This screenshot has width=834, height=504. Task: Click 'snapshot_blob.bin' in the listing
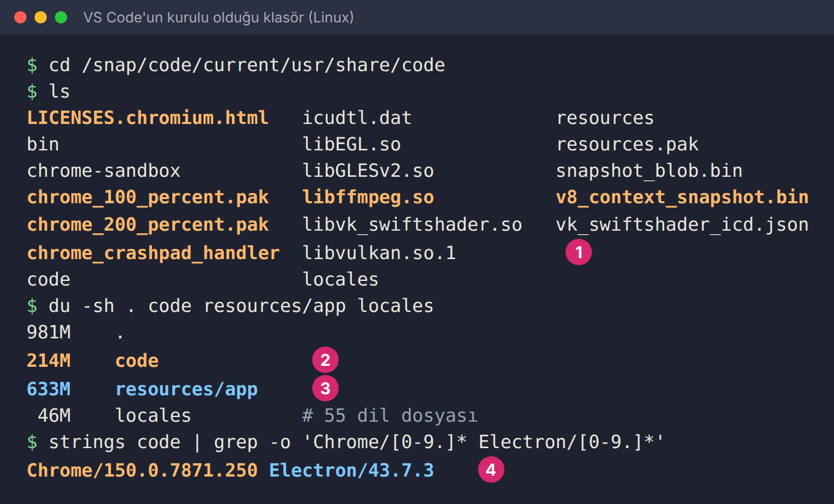pos(649,171)
